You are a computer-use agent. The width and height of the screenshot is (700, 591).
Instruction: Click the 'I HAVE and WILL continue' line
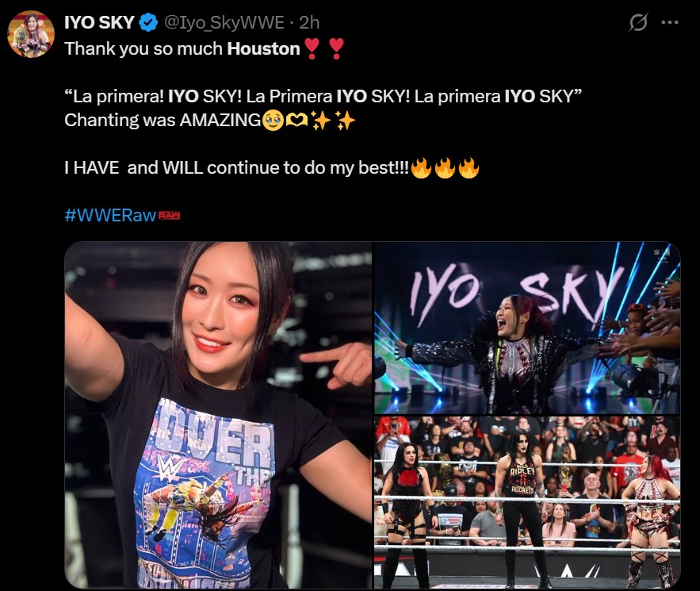click(236, 168)
